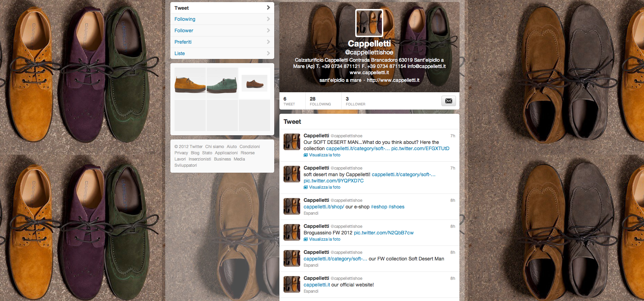
Task: Open Media footer link
Action: [239, 159]
